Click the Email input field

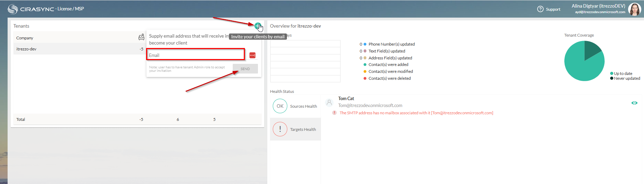coord(196,55)
